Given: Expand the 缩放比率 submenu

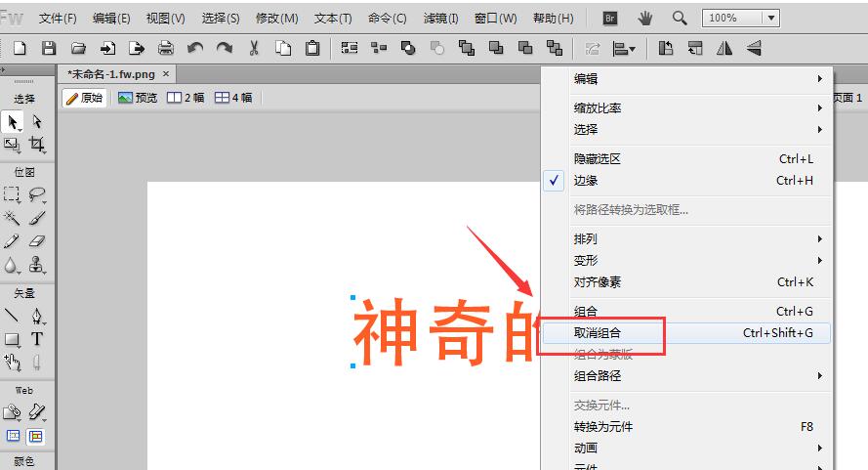Looking at the screenshot, I should pyautogui.click(x=685, y=108).
